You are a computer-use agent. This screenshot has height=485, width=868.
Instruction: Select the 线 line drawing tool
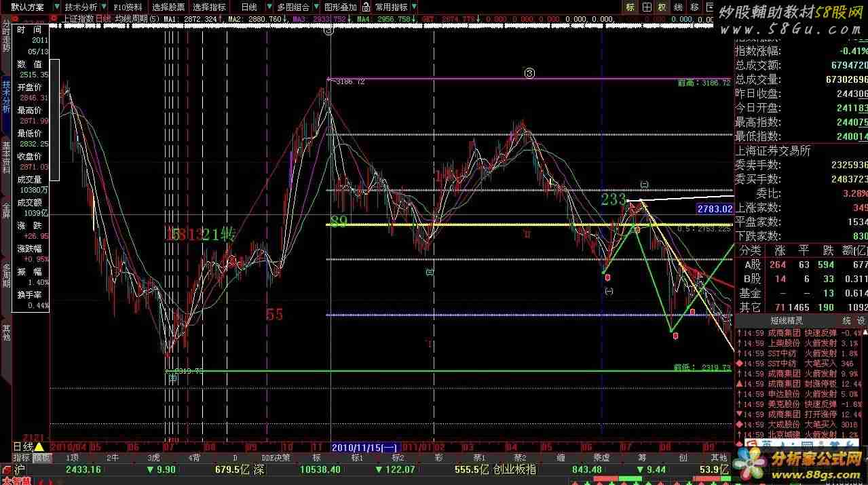[x=678, y=7]
